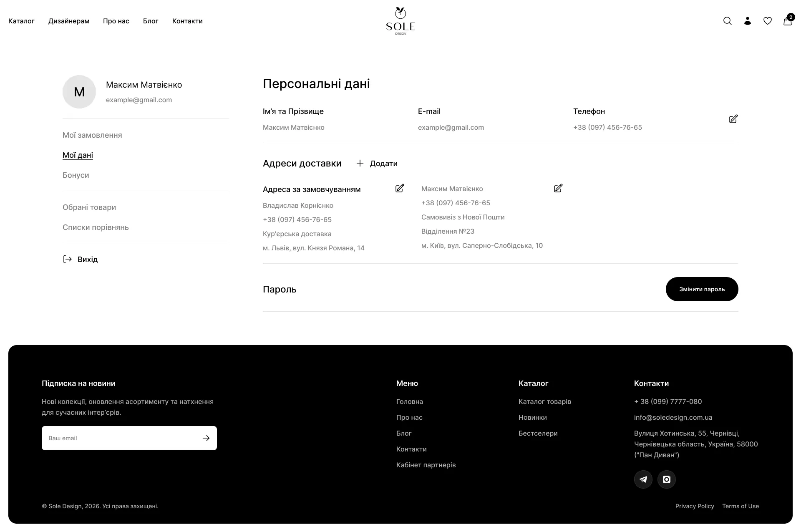
Task: Click text Самовивіз з Нової Пошти
Action: [463, 217]
